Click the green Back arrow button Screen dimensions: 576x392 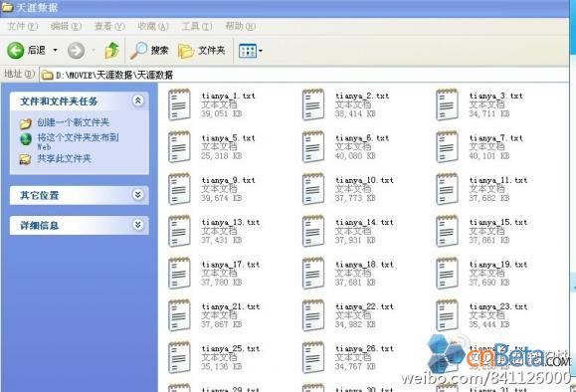[16, 51]
